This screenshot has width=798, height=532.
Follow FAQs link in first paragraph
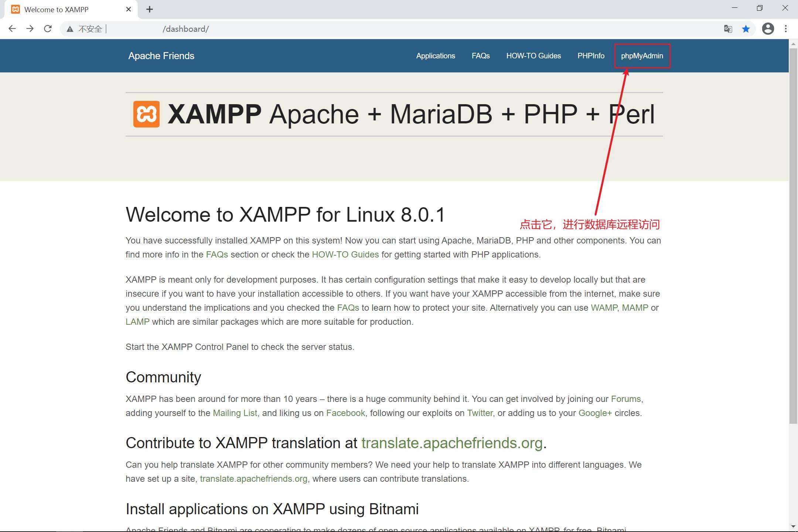coord(217,255)
